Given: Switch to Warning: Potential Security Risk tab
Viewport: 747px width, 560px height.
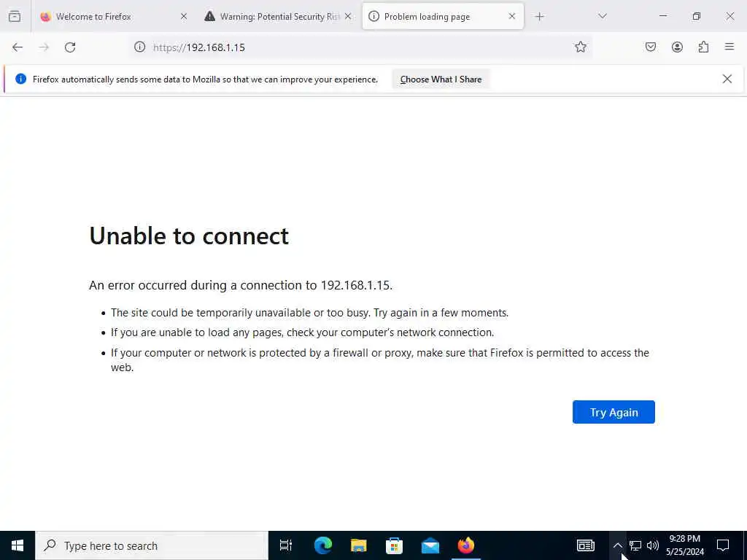Looking at the screenshot, I should pos(278,17).
